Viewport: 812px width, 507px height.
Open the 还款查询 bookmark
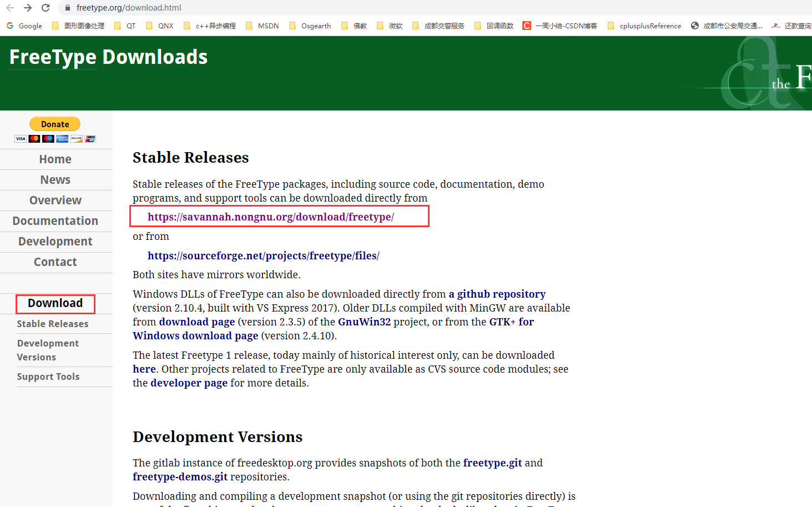[791, 26]
